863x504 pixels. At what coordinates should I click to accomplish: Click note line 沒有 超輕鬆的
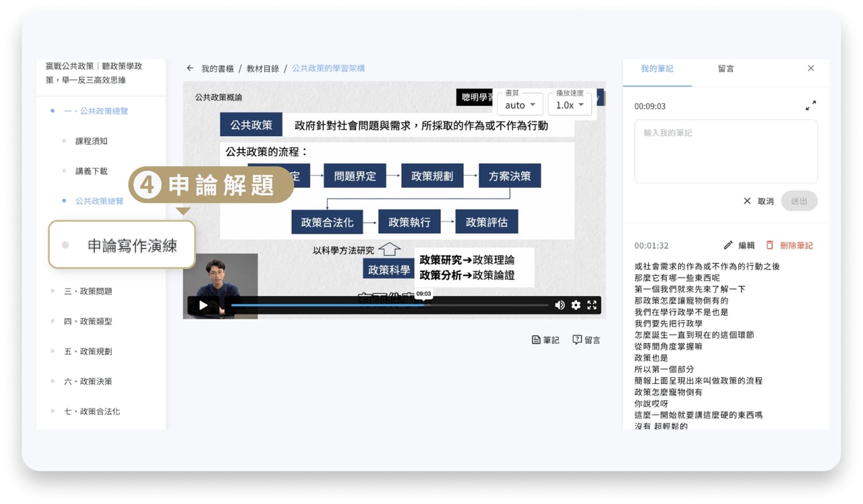(661, 427)
